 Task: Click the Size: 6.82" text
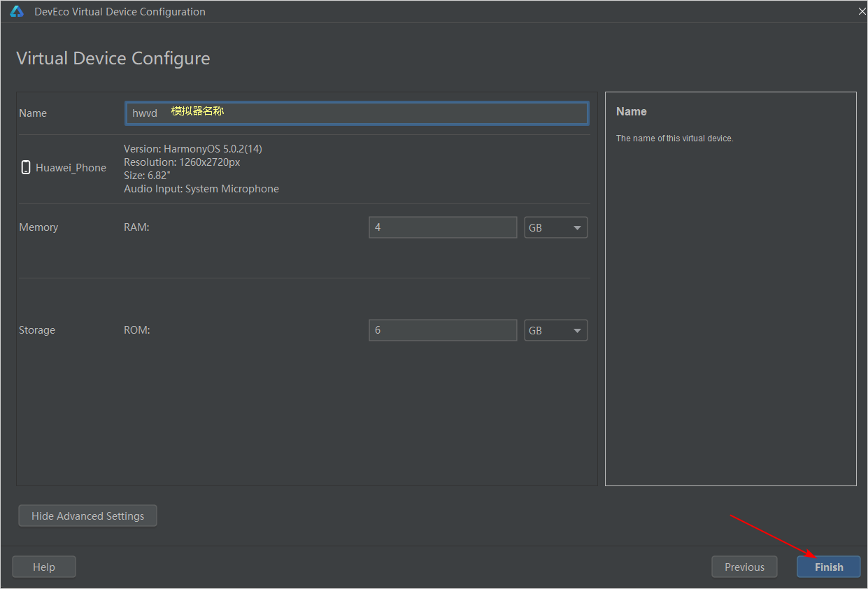pos(147,176)
